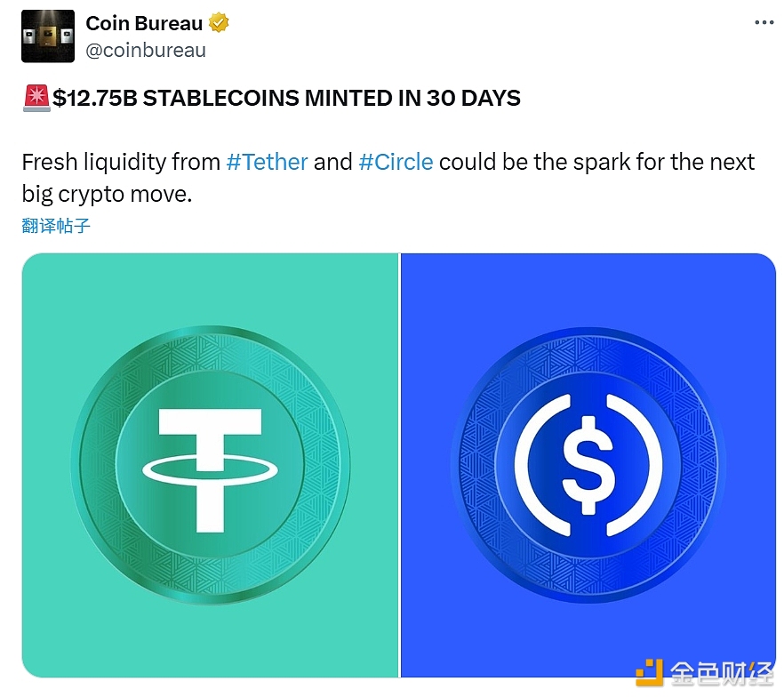The width and height of the screenshot is (784, 697).
Task: Open the Coin Bureau profile avatar
Action: [x=48, y=36]
